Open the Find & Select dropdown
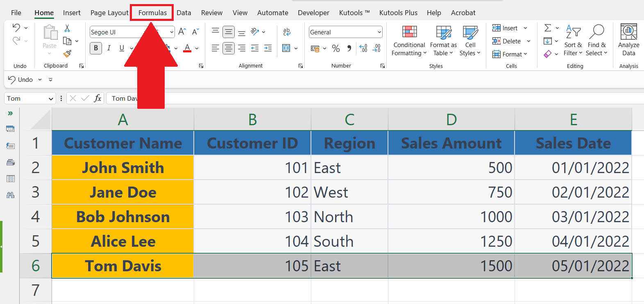 pos(596,41)
